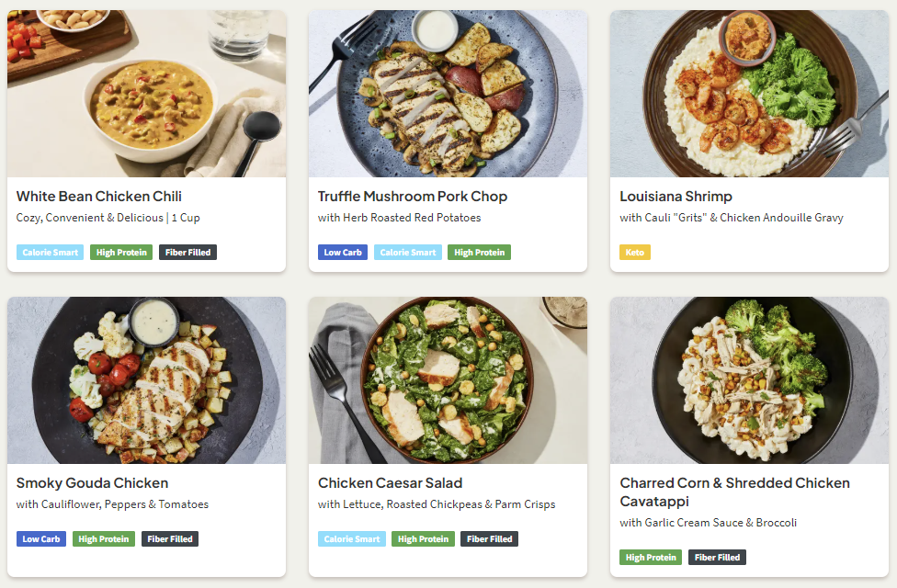This screenshot has height=588, width=897.
Task: Open the Charred Corn Cavatappi photo
Action: click(x=749, y=379)
